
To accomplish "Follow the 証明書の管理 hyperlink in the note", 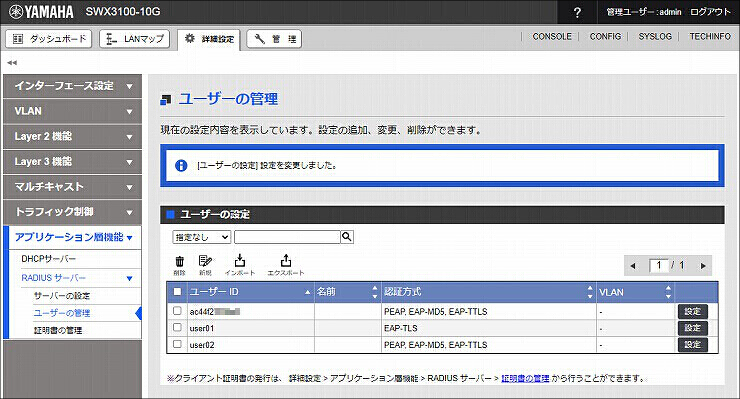I will tap(525, 378).
